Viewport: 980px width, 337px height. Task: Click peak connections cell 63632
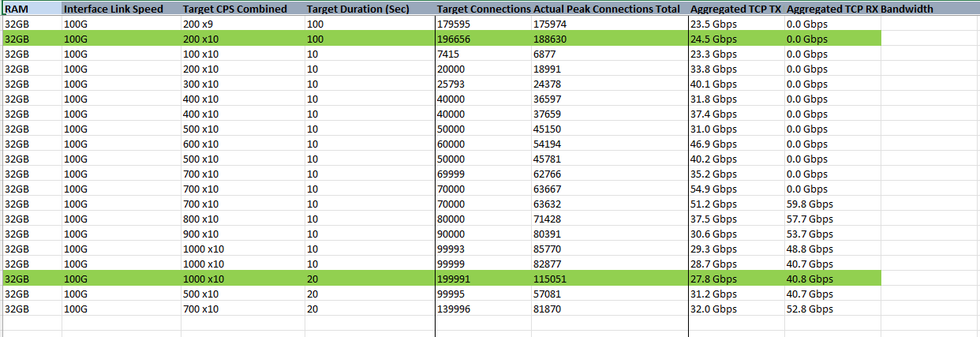click(610, 204)
